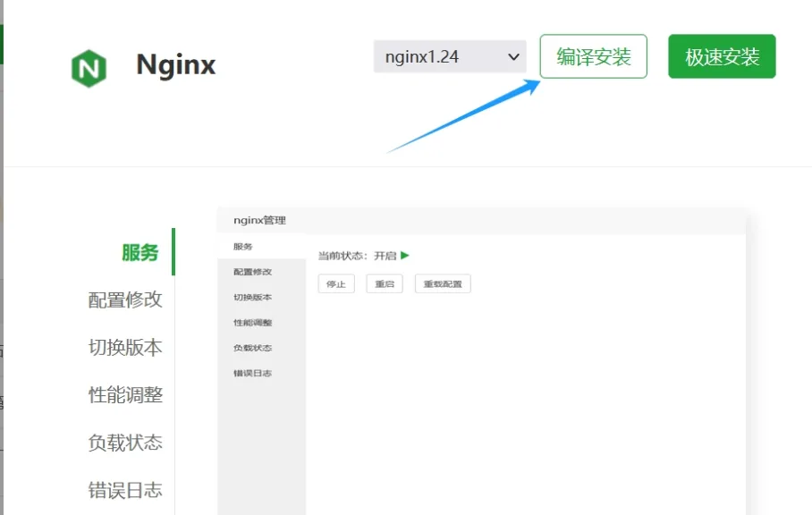This screenshot has height=515, width=812.
Task: Go to the 负载状态 sidebar tab
Action: [x=125, y=443]
